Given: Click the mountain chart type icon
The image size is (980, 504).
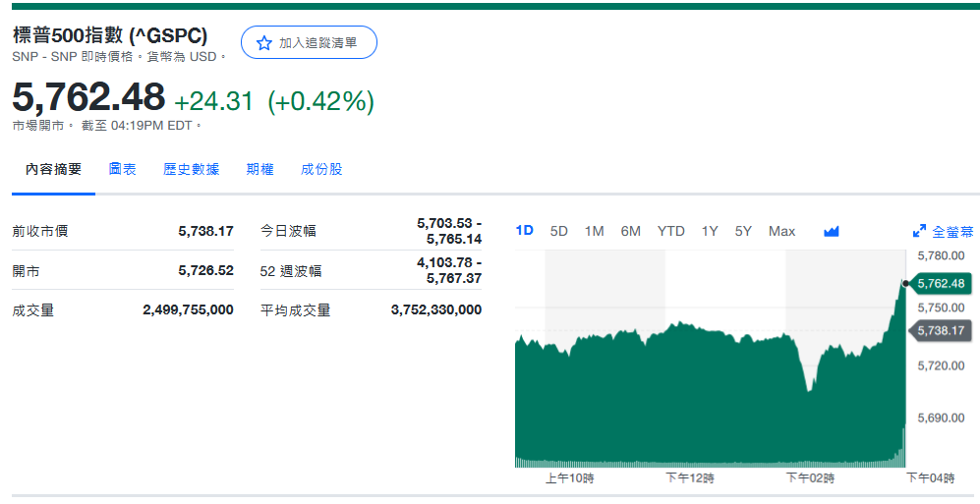Looking at the screenshot, I should 832,232.
